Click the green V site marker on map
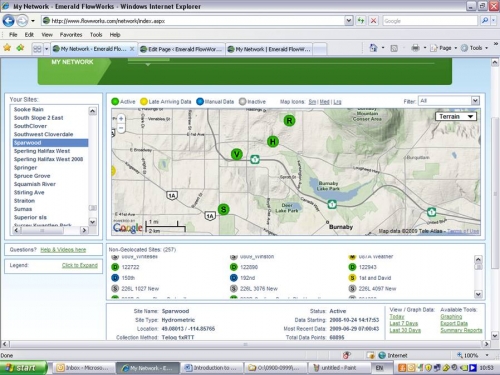The image size is (500, 375). (237, 154)
